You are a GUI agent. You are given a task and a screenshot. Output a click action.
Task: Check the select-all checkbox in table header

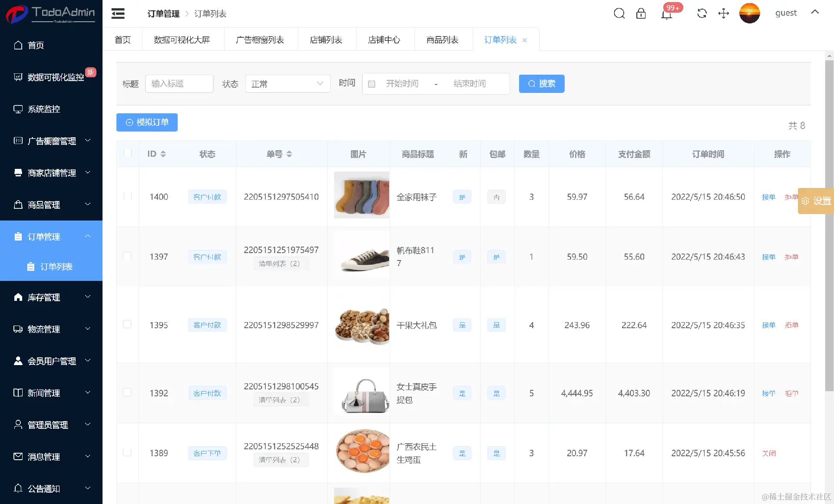pyautogui.click(x=128, y=153)
